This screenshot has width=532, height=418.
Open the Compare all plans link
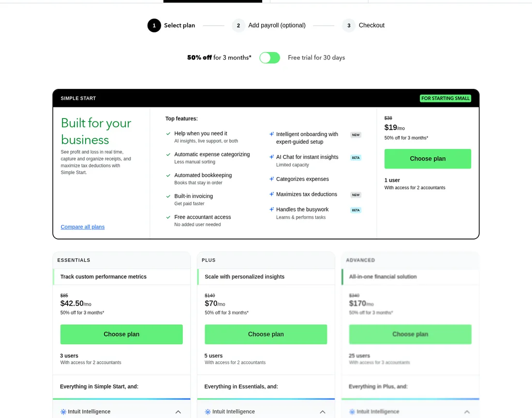pyautogui.click(x=82, y=226)
